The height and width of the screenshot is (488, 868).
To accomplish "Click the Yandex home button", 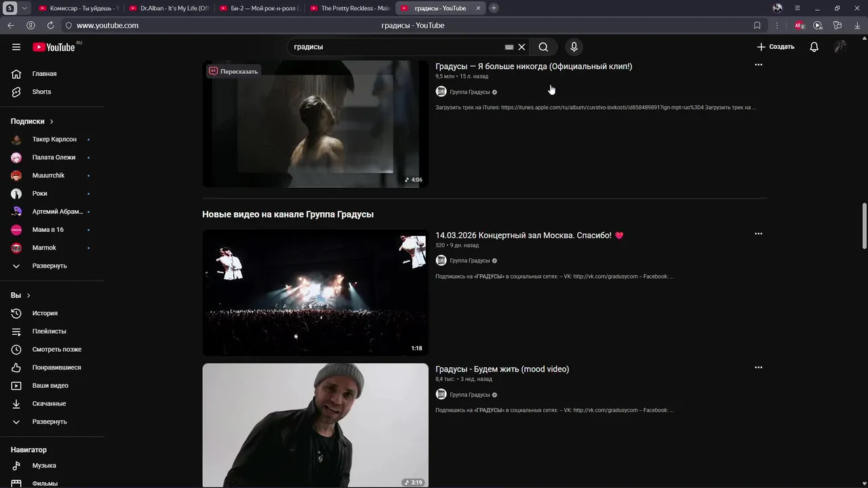I will (31, 25).
